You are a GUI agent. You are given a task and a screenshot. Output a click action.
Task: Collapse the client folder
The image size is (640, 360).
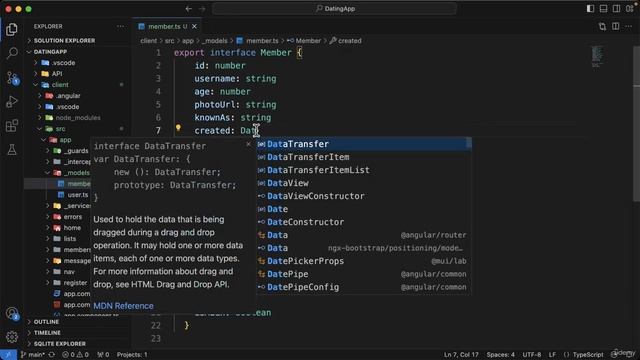60,85
